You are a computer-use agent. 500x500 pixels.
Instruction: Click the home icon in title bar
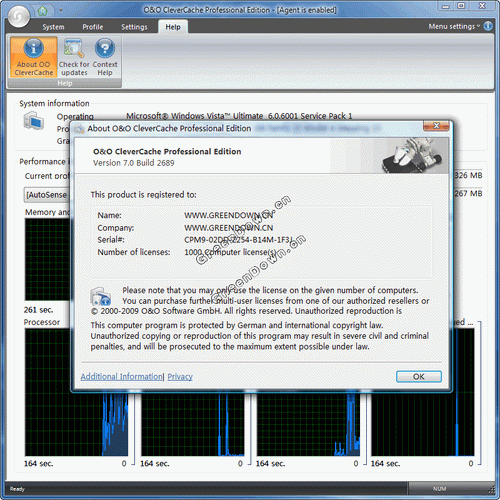pyautogui.click(x=43, y=11)
